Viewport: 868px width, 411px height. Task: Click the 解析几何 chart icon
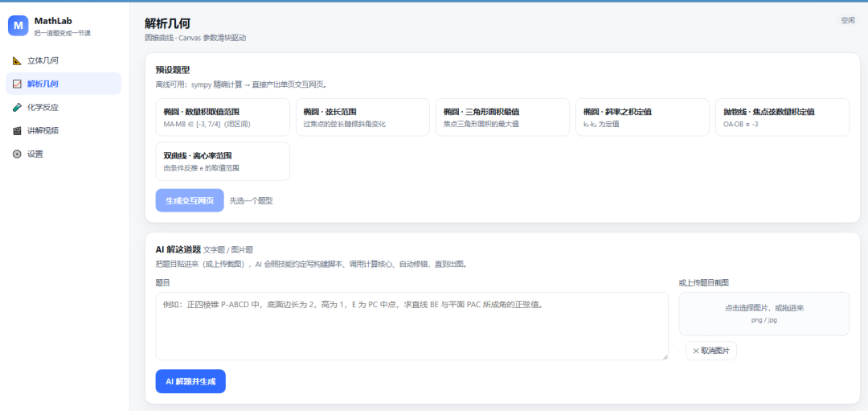(17, 84)
